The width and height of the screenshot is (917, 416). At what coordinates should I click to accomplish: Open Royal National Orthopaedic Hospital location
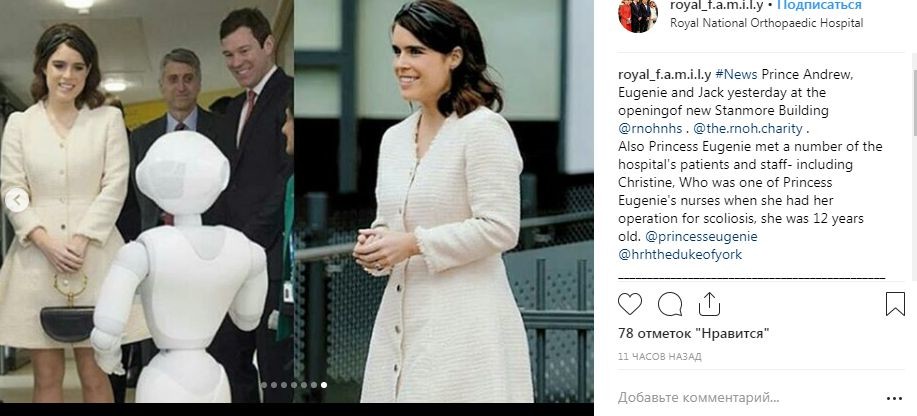pos(766,23)
